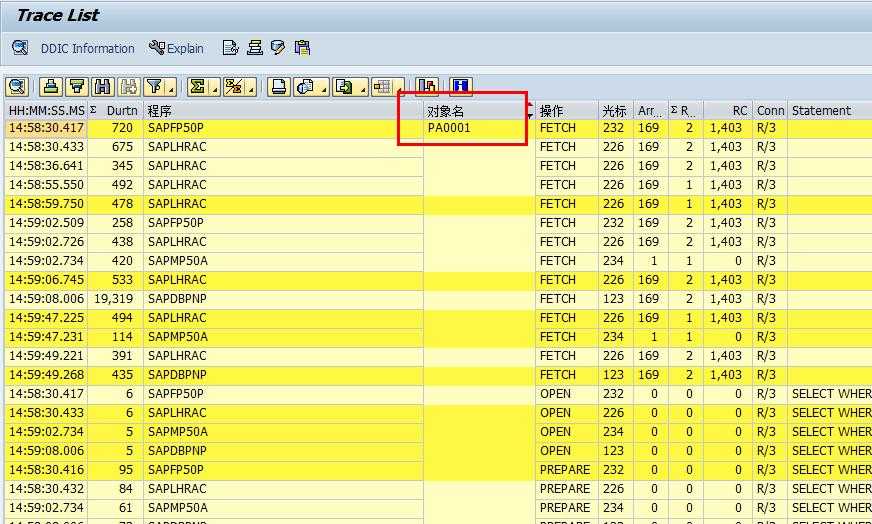This screenshot has height=524, width=872.
Task: Click the Views icon in grid toolbar
Action: tap(305, 87)
